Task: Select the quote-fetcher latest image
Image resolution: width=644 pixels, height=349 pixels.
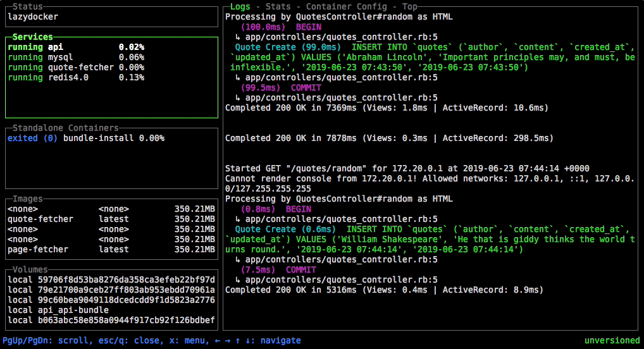Action: pyautogui.click(x=111, y=219)
